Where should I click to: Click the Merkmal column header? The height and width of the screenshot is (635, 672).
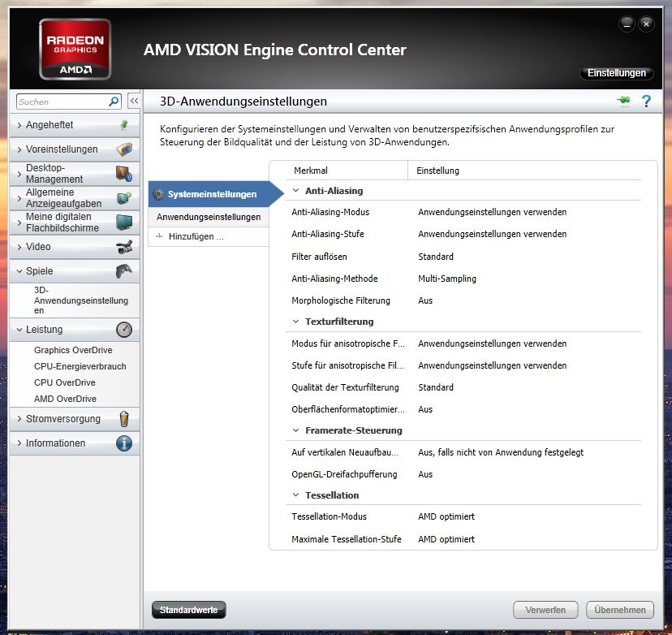311,171
